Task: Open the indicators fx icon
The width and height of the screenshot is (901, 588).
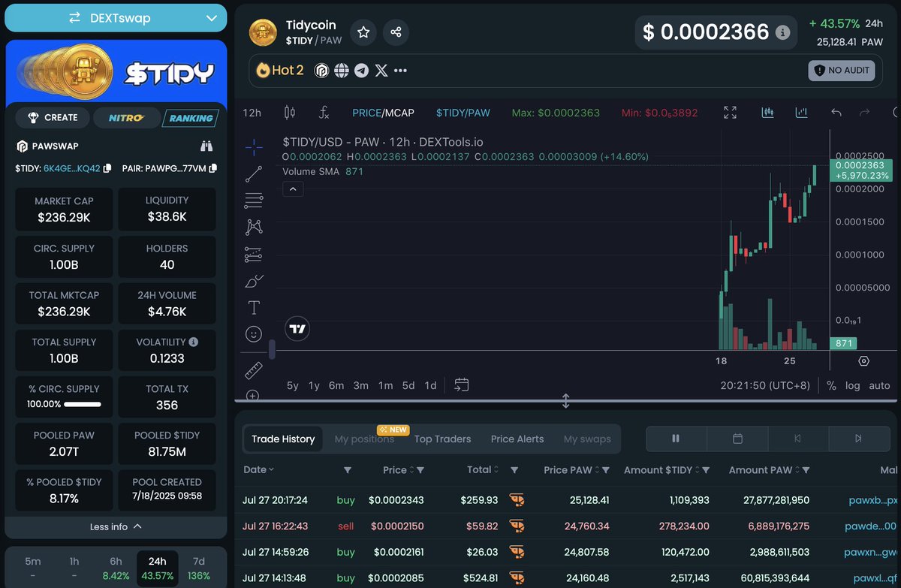Action: (324, 113)
